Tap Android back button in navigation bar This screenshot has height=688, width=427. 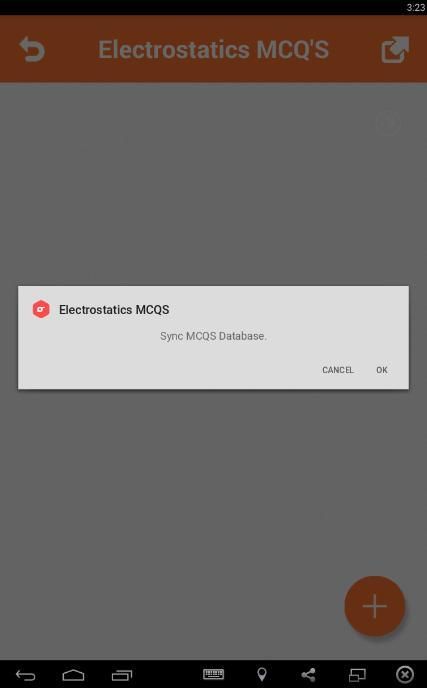25,674
